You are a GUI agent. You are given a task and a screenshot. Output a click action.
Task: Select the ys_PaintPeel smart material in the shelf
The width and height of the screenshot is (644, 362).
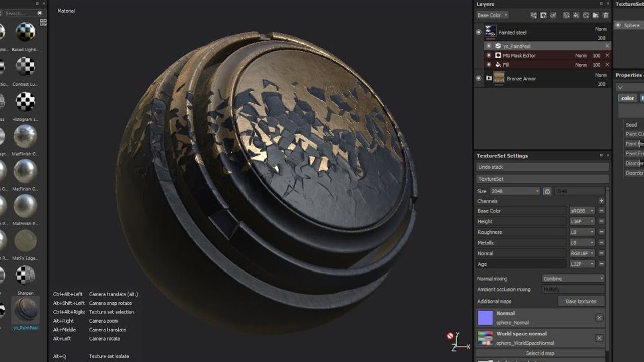coord(25,311)
